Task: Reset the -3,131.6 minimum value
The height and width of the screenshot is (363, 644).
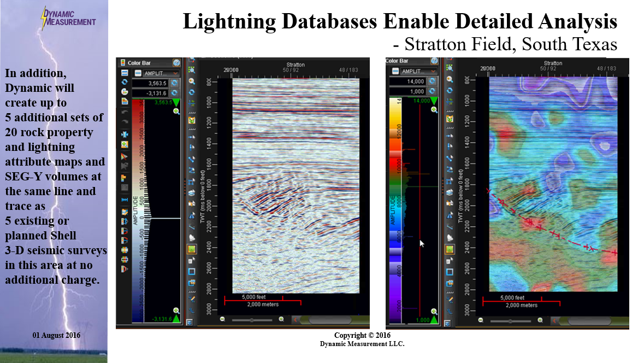Action: tap(174, 93)
